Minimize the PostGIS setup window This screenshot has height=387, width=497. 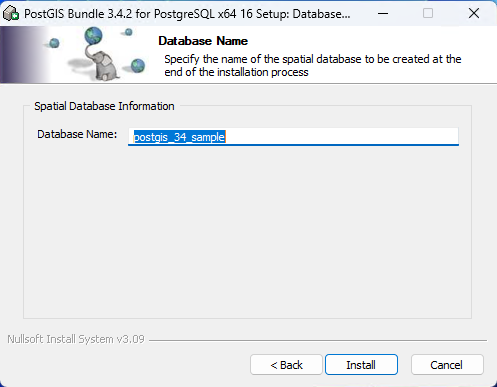[383, 14]
